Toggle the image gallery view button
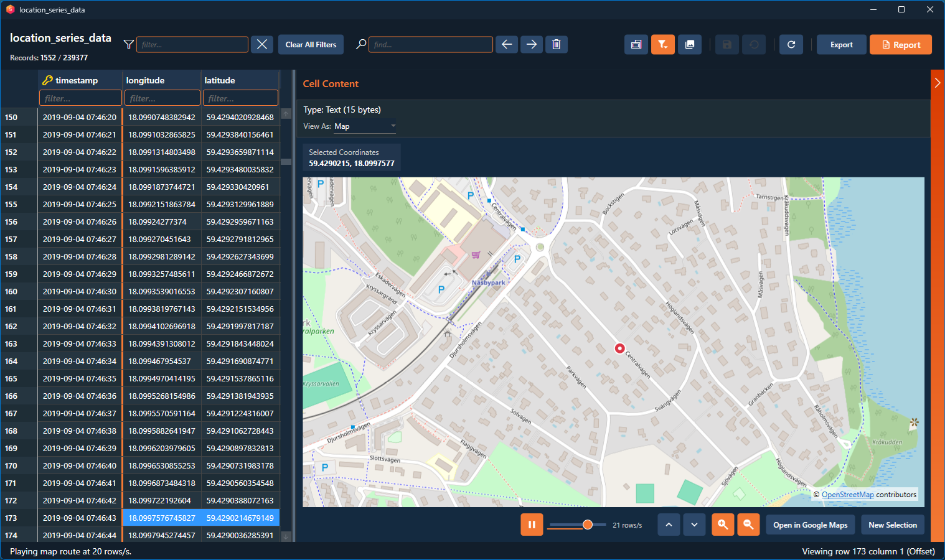The height and width of the screenshot is (560, 945). pyautogui.click(x=690, y=44)
